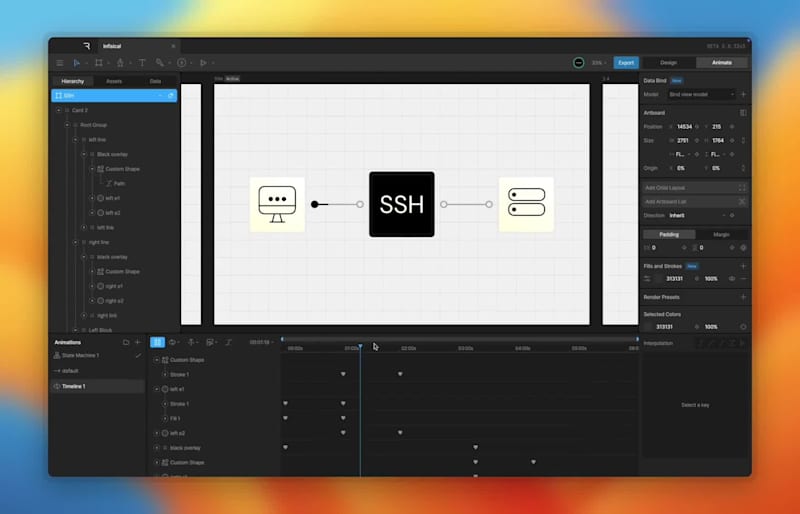Click the blue timeline mode button
This screenshot has width=800, height=514.
(x=157, y=342)
